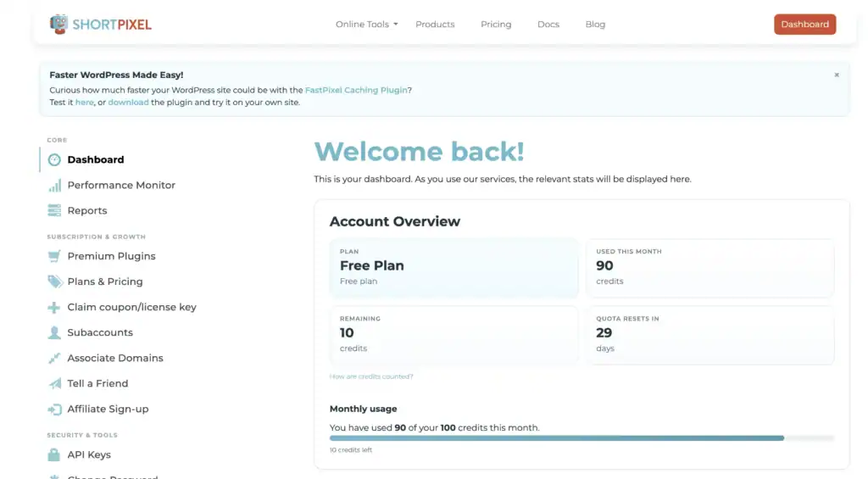868x479 pixels.
Task: Click 'Faster WordPress Made Easy!' banner title
Action: 116,75
